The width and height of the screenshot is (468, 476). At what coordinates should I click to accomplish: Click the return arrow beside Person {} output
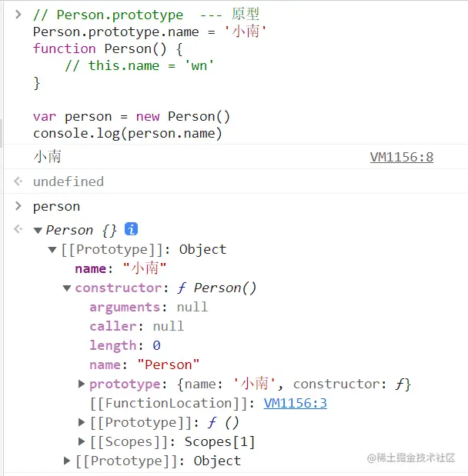point(18,229)
